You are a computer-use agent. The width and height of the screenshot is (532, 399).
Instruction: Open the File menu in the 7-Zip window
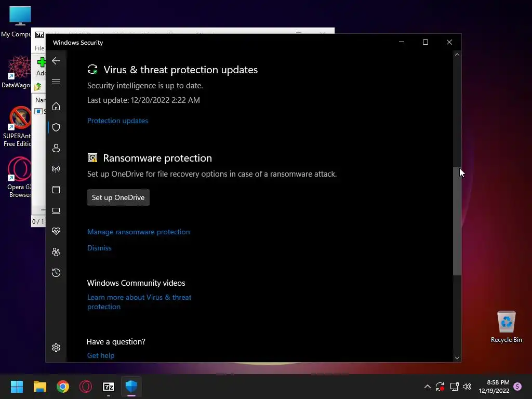[39, 48]
